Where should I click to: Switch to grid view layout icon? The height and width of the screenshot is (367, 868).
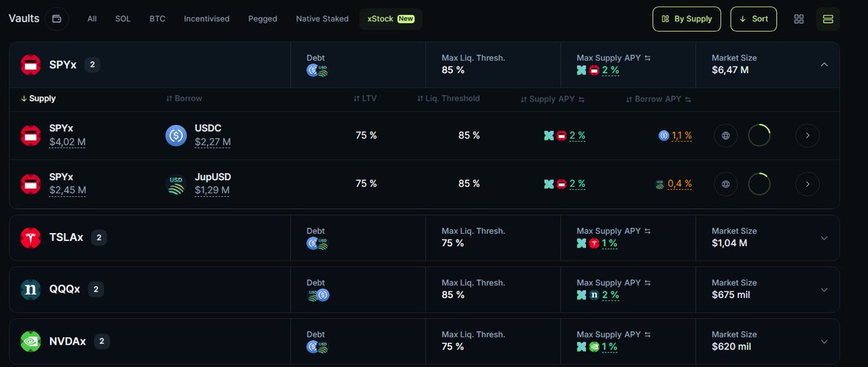click(x=799, y=19)
